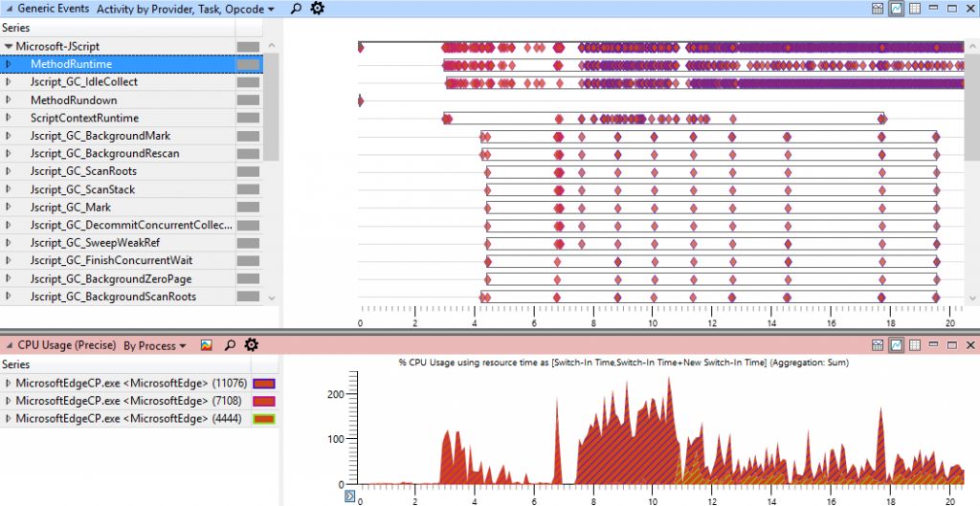Click the small icon at CPU graph origin
This screenshot has width=980, height=506.
pos(350,496)
